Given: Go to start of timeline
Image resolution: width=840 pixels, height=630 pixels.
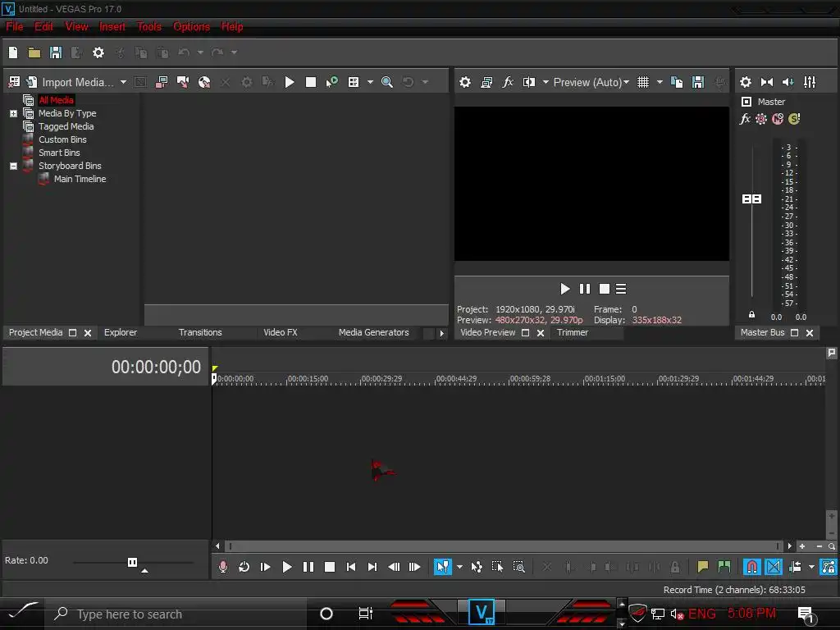Looking at the screenshot, I should (351, 567).
